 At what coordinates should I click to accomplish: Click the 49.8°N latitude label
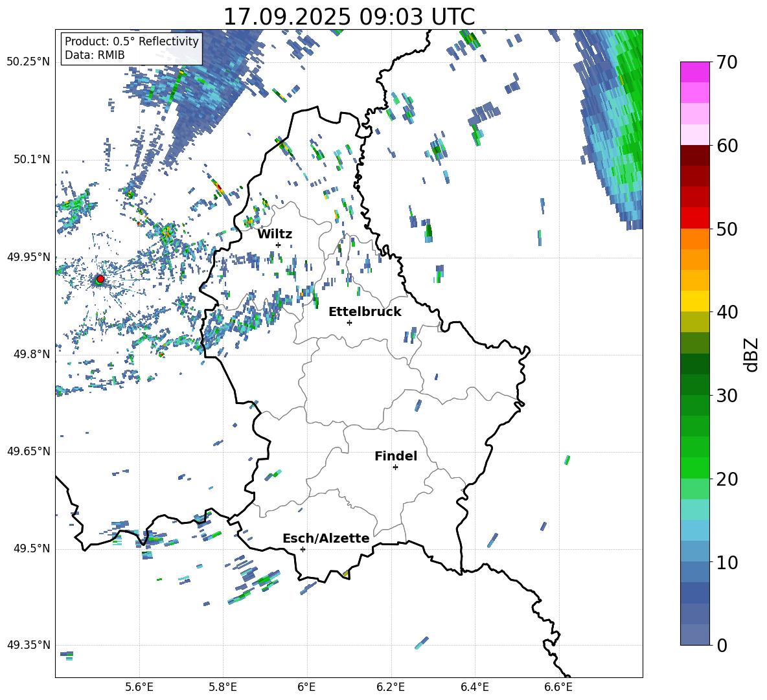(x=32, y=354)
